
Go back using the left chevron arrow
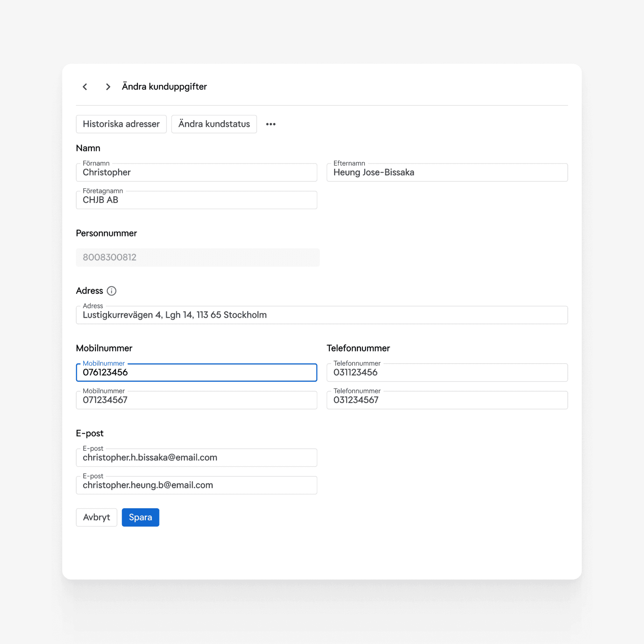coord(85,87)
